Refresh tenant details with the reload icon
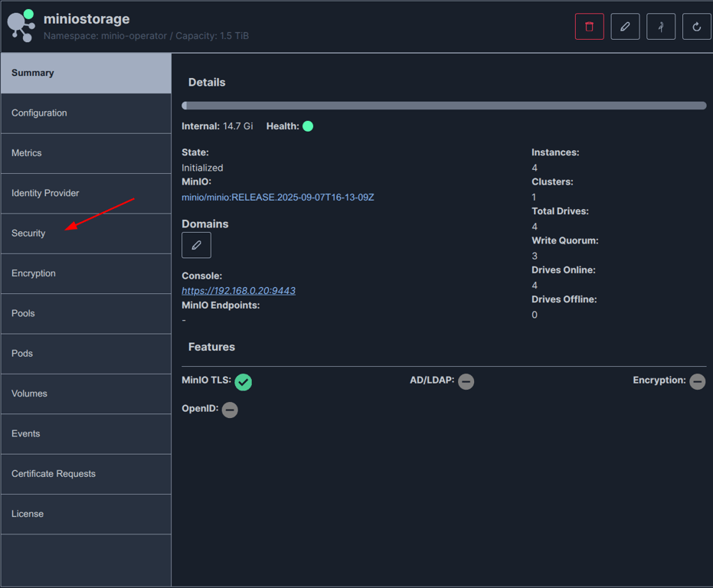713x588 pixels. [696, 27]
